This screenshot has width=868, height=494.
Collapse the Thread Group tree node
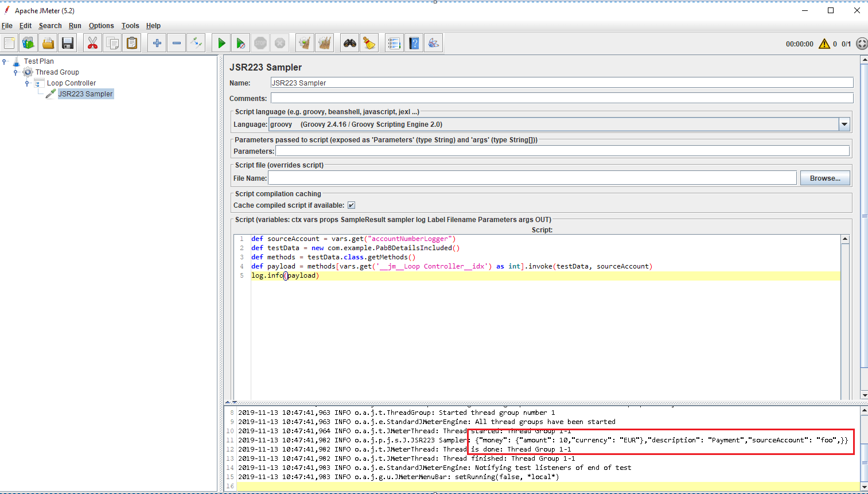point(15,72)
